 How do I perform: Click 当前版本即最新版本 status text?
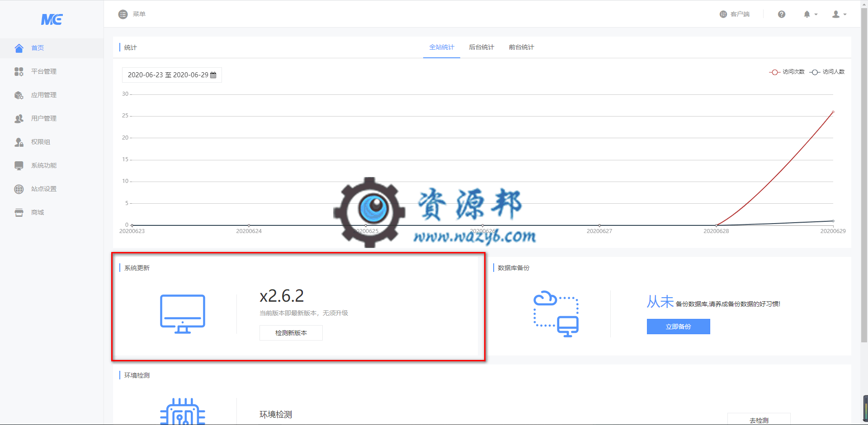[x=304, y=313]
